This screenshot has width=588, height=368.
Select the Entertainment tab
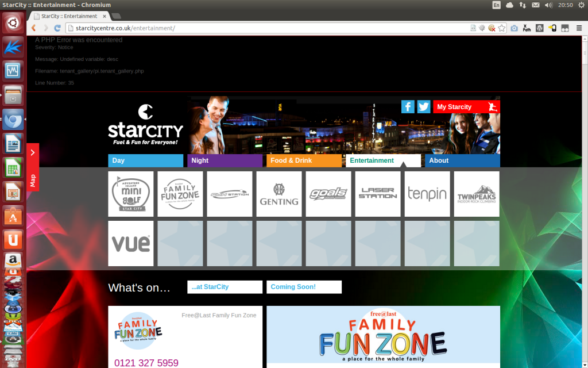383,160
